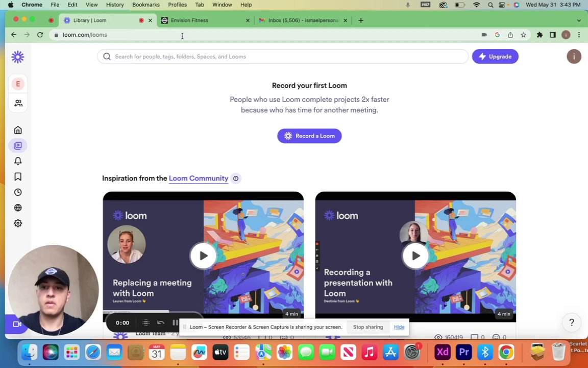Open Chrome extensions puzzle icon
Screen dimensions: 588x368
click(x=540, y=35)
